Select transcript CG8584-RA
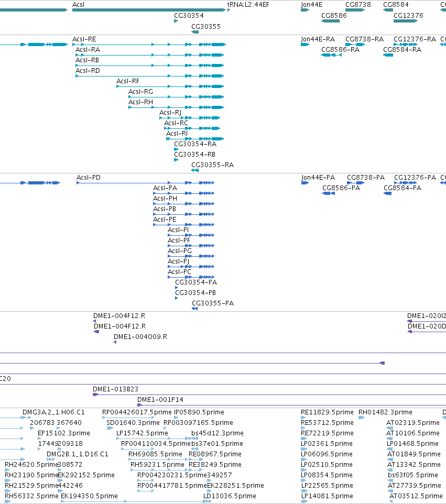Image resolution: width=446 pixels, height=504 pixels. [x=402, y=49]
